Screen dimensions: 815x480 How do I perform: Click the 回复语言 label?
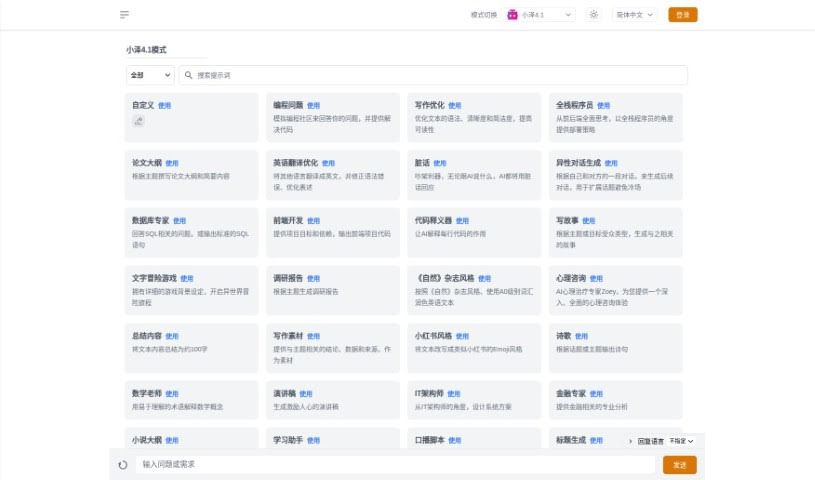pyautogui.click(x=651, y=441)
